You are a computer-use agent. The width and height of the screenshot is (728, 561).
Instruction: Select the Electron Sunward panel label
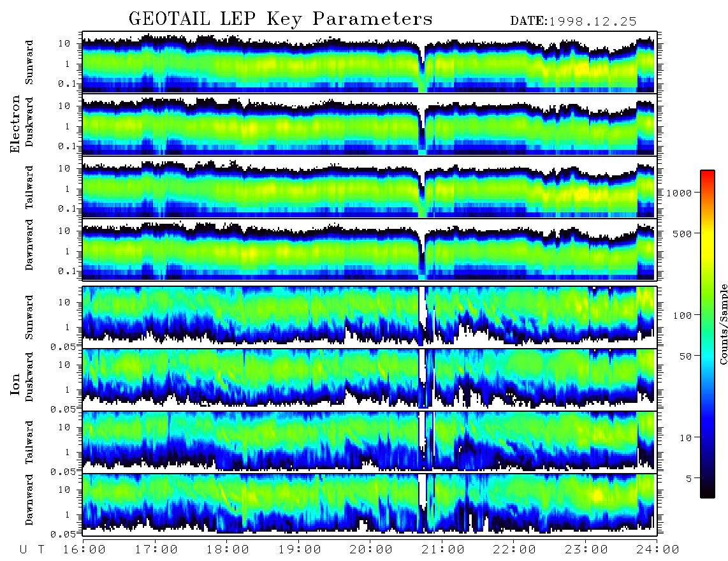click(x=29, y=62)
